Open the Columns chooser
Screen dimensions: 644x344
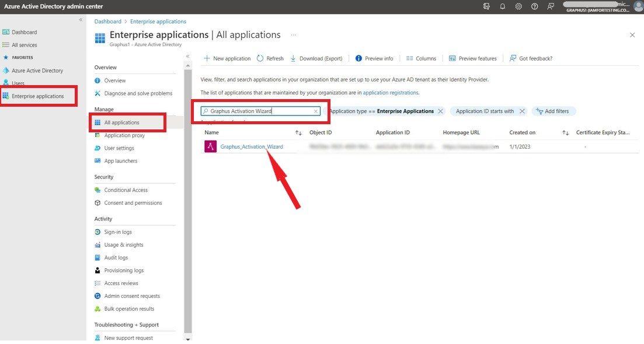point(421,58)
